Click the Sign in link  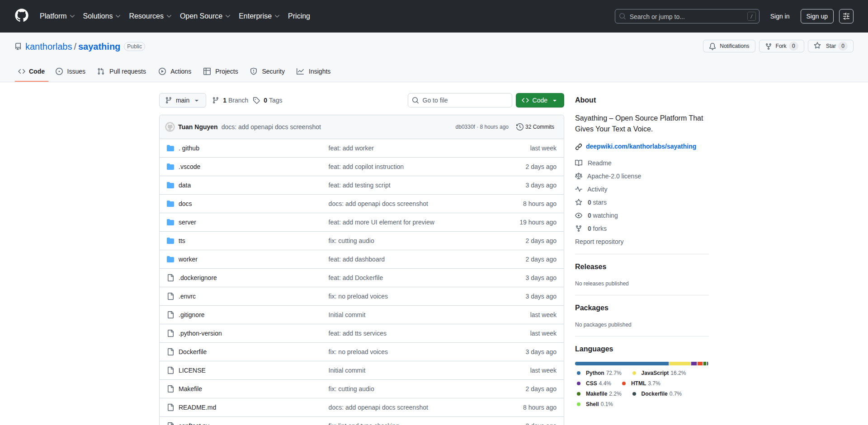780,16
